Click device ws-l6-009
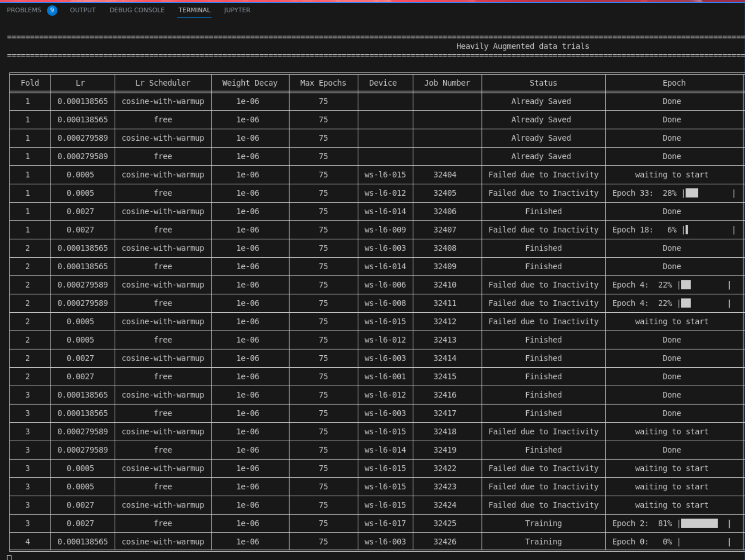Screen dimensions: 745x560 coord(385,230)
